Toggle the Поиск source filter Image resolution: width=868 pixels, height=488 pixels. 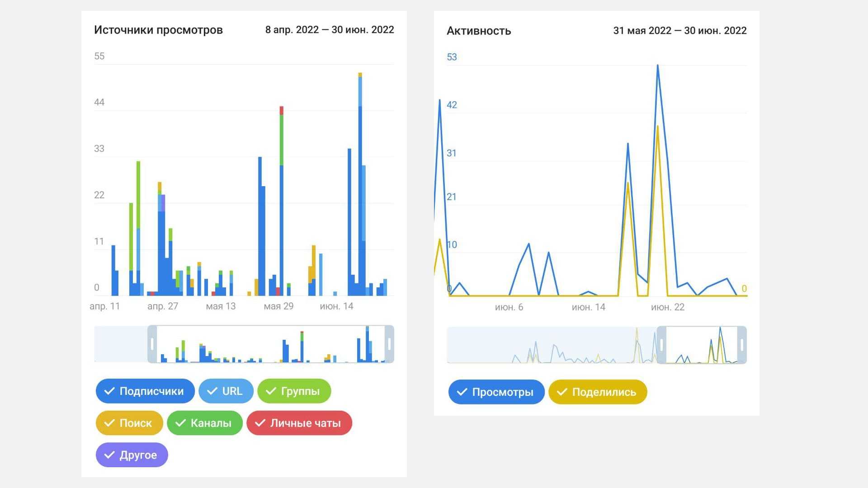[129, 423]
